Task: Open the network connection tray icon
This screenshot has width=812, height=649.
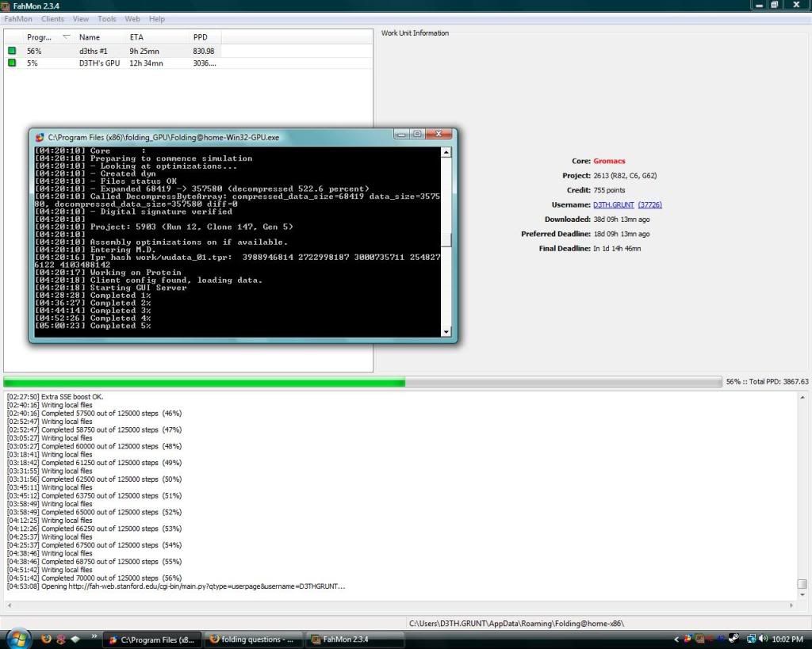Action: coord(750,639)
